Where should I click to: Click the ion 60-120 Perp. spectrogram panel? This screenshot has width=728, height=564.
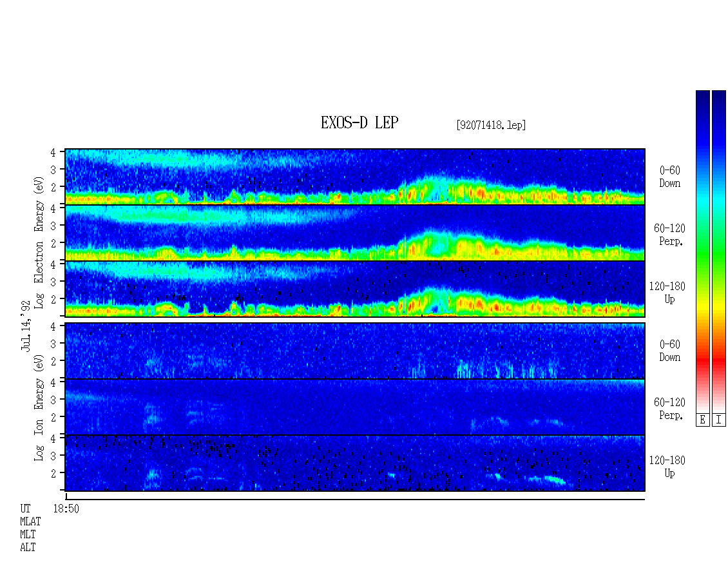click(355, 407)
